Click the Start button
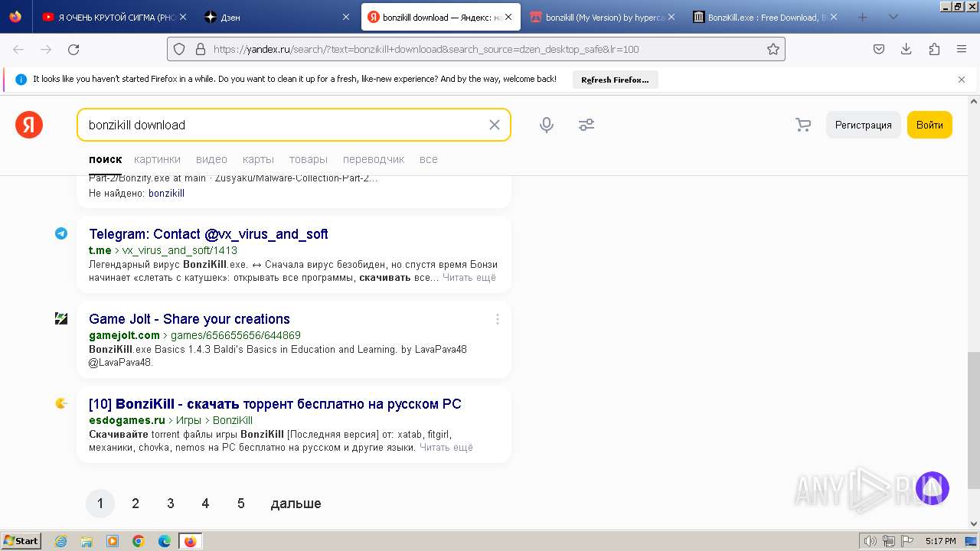The image size is (980, 551). tap(21, 541)
